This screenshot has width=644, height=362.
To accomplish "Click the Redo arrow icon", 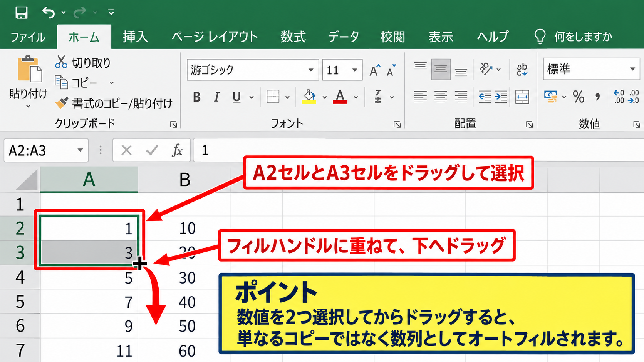I will (80, 12).
